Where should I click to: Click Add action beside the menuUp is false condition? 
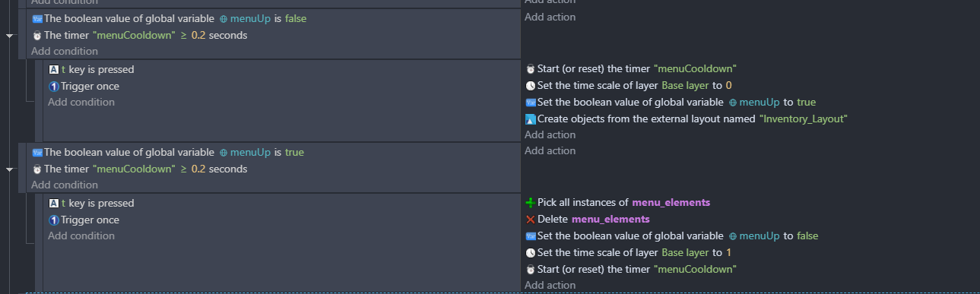pos(550,17)
